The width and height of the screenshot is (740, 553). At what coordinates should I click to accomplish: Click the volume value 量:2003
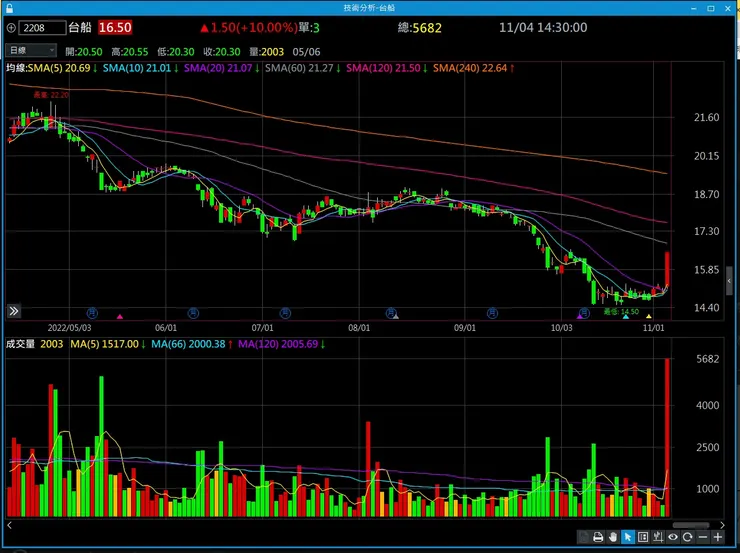(x=267, y=51)
